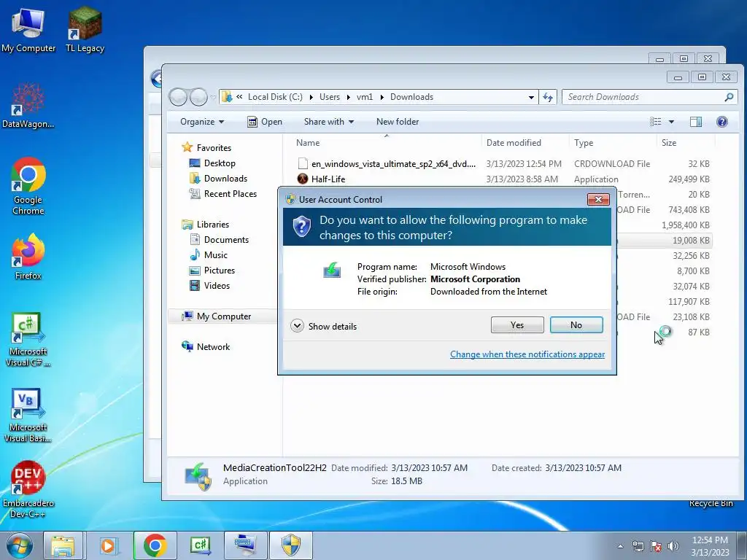747x560 pixels.
Task: Select the UAC shield taskbar item
Action: click(291, 545)
